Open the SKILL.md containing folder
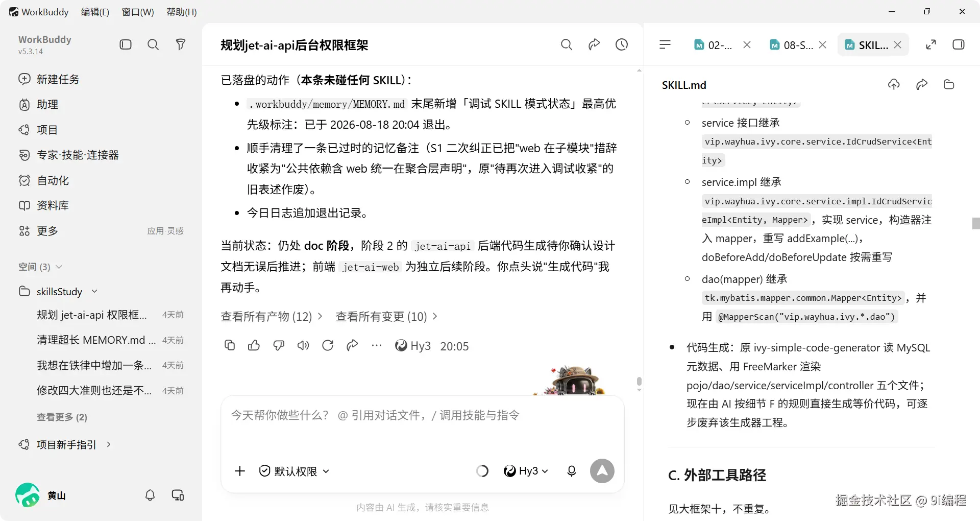 [x=949, y=84]
